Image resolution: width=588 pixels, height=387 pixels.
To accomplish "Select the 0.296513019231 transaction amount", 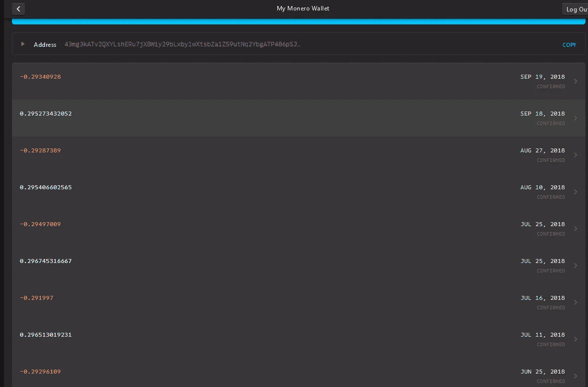I will pos(45,335).
